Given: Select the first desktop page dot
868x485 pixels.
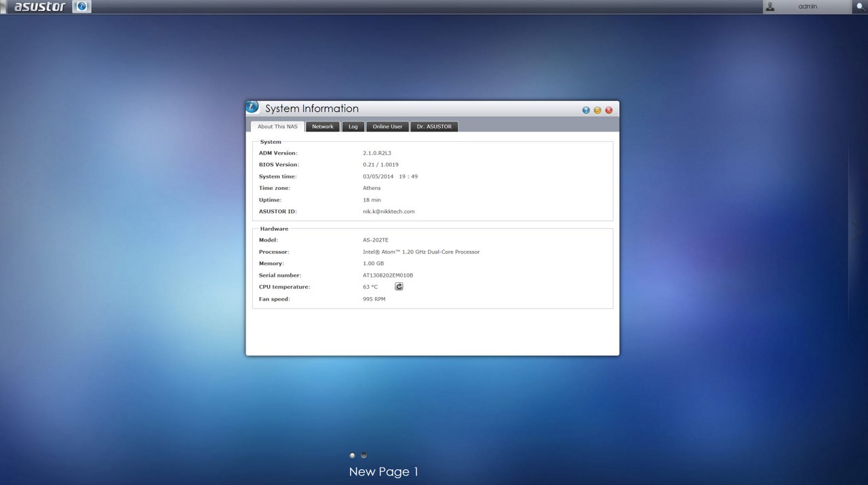Looking at the screenshot, I should pyautogui.click(x=352, y=455).
